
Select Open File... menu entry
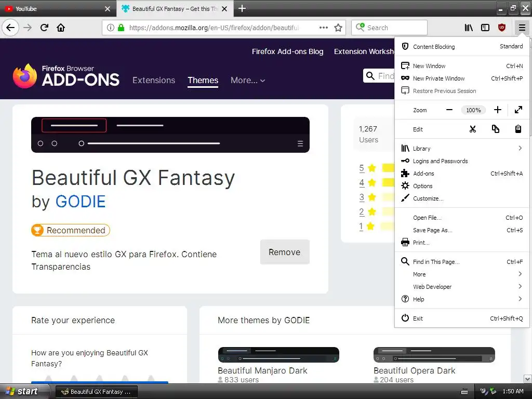click(x=462, y=218)
